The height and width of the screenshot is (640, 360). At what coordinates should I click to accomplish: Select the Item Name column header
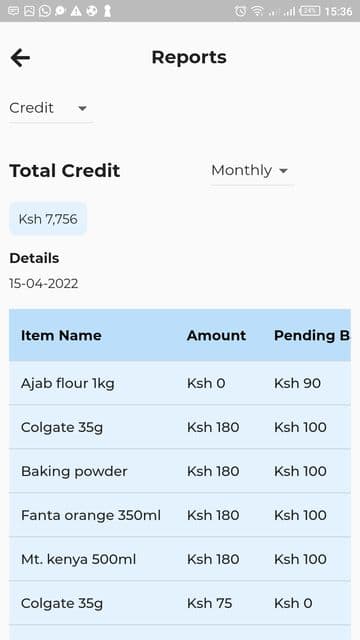61,336
